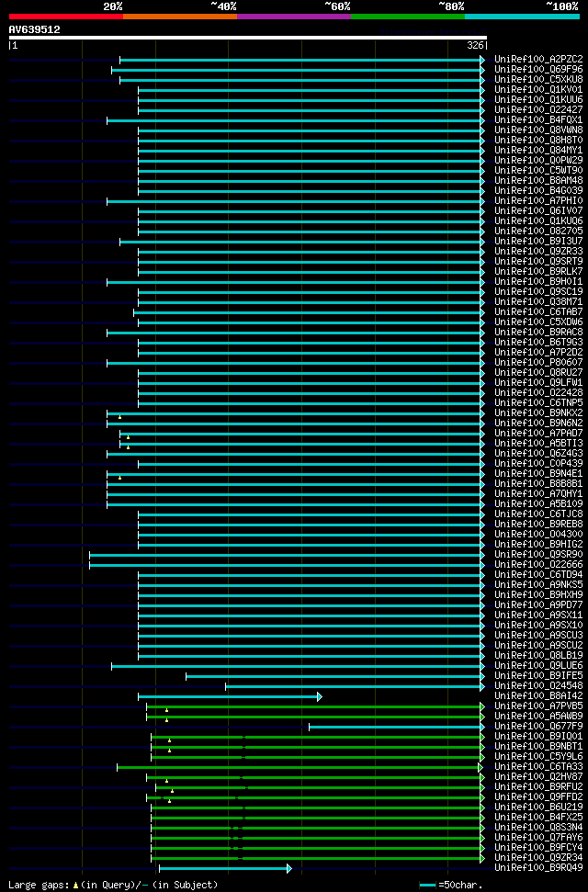Image resolution: width=588 pixels, height=892 pixels.
Task: Choose the UniRef100_Q6Z4G3 hit name
Action: pos(538,454)
